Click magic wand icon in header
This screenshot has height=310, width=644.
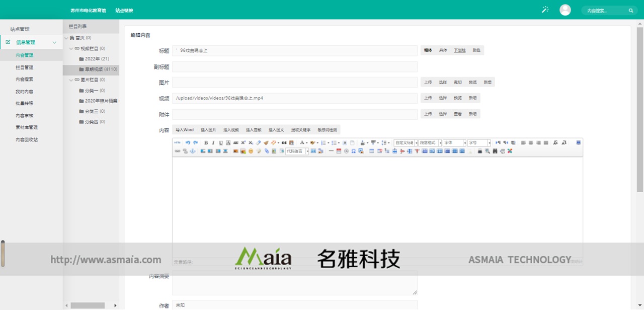[545, 10]
